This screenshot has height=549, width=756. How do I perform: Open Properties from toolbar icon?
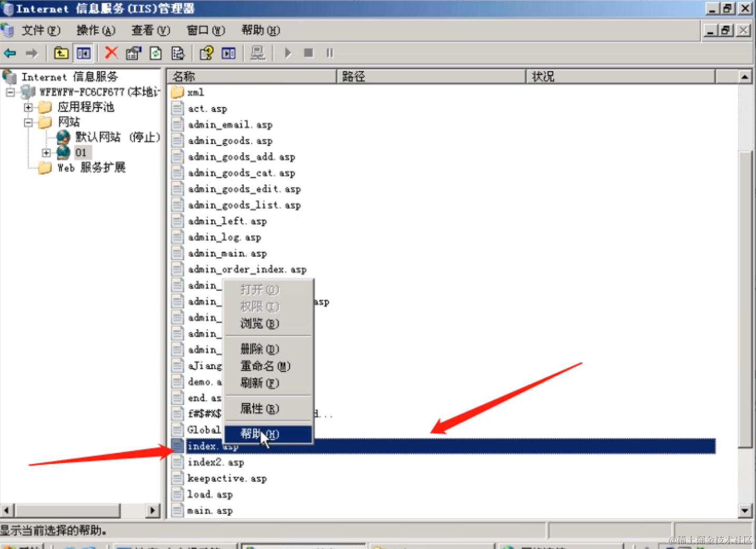click(x=133, y=53)
